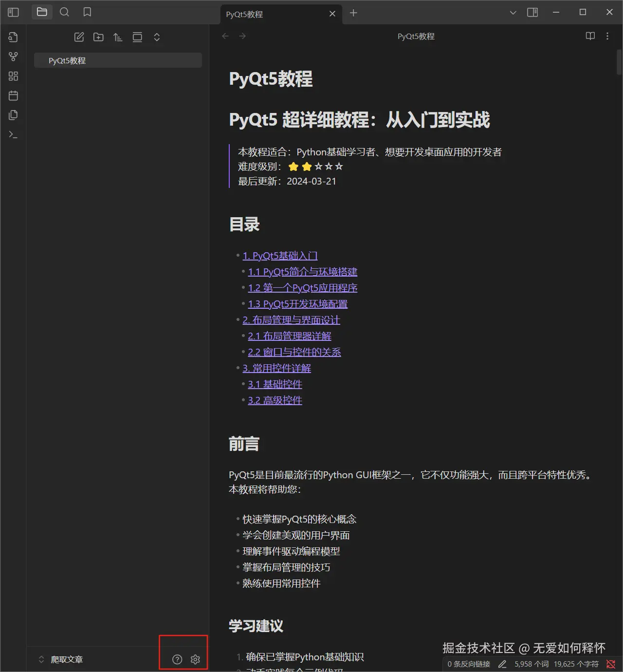623x672 pixels.
Task: Open the 爬取文章 vault switcher
Action: point(61,659)
